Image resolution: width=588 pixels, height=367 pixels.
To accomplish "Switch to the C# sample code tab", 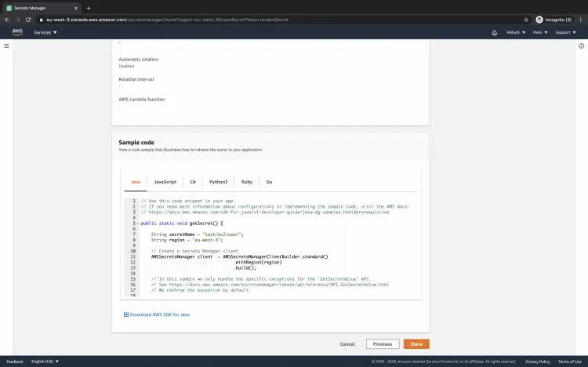I will pos(193,182).
